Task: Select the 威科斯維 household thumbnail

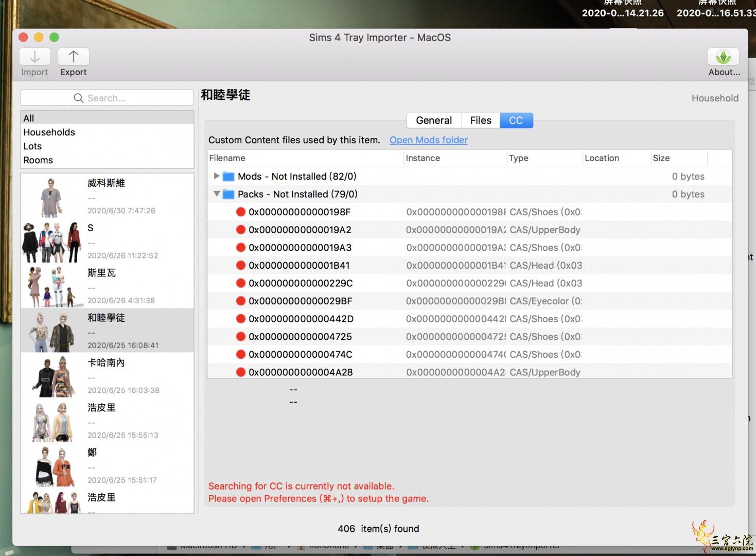Action: tap(51, 197)
